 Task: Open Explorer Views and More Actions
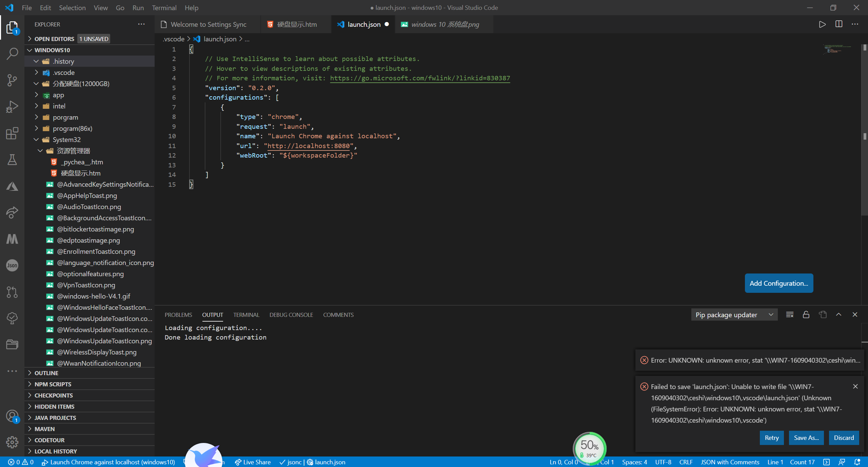[141, 24]
